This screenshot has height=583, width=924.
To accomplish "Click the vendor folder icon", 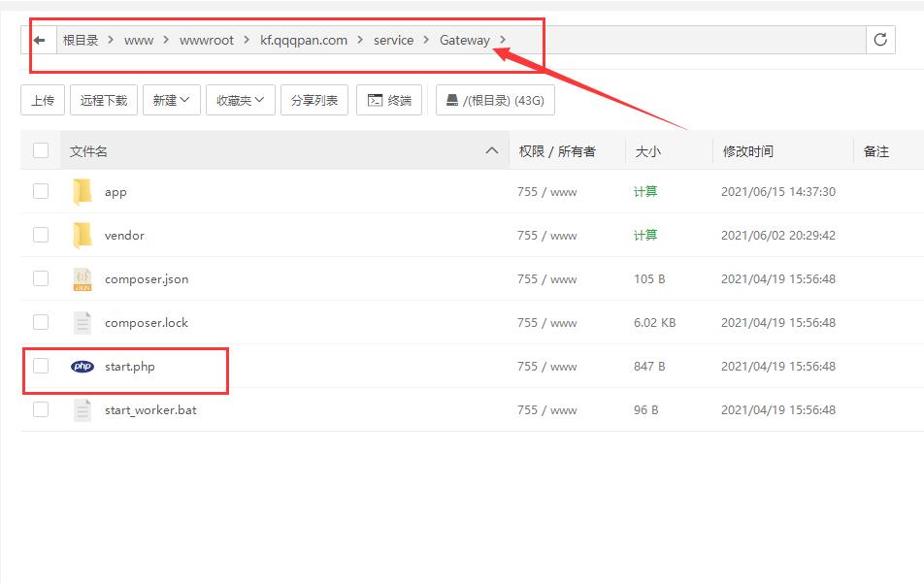I will (x=82, y=236).
